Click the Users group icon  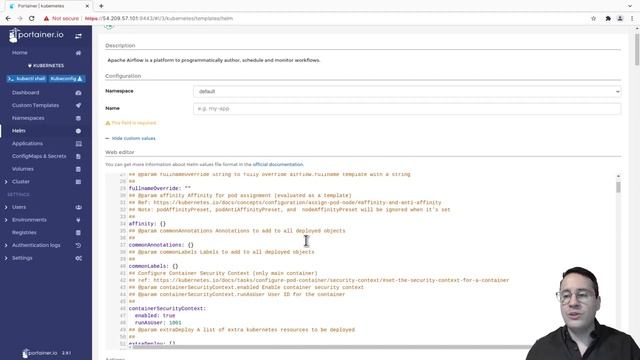[78, 207]
